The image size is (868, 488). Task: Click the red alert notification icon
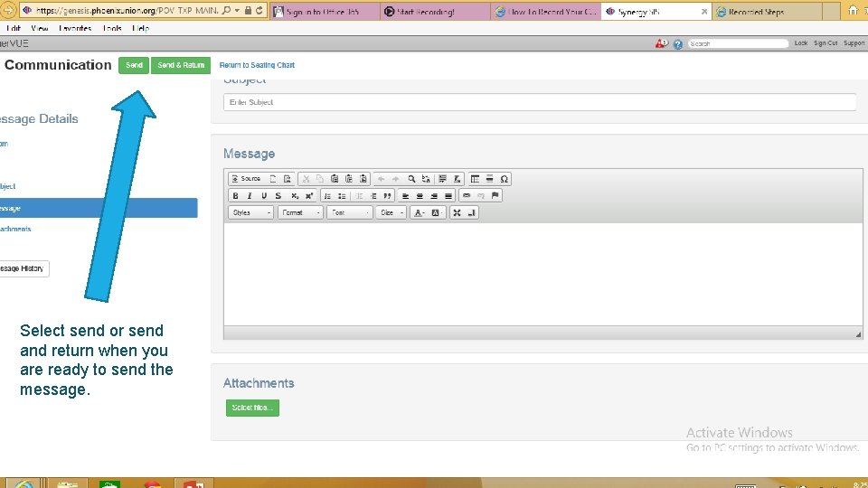coord(661,43)
